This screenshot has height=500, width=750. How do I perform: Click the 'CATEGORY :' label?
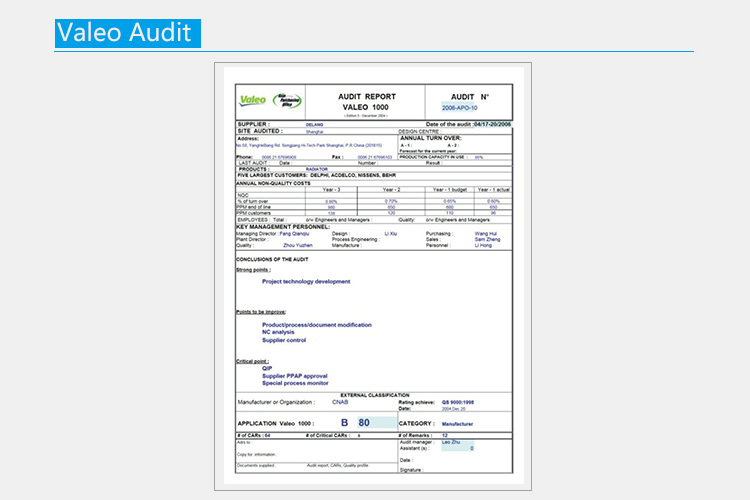[x=417, y=423]
